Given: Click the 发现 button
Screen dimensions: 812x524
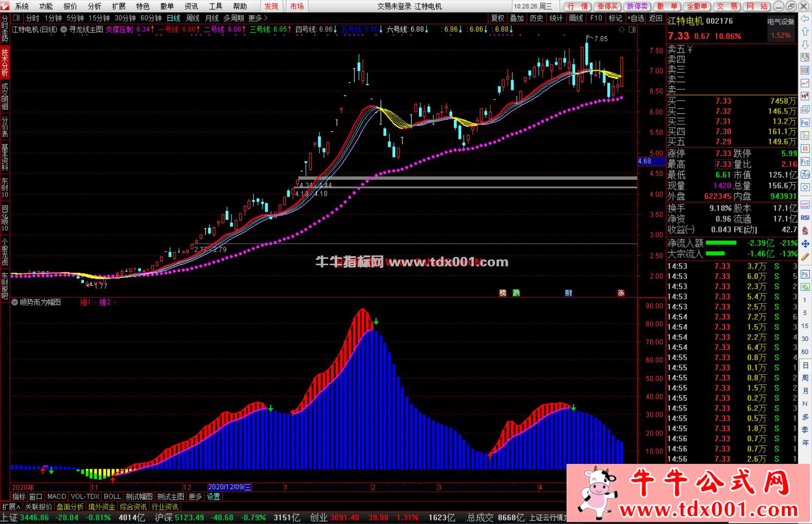Looking at the screenshot, I should [271, 6].
